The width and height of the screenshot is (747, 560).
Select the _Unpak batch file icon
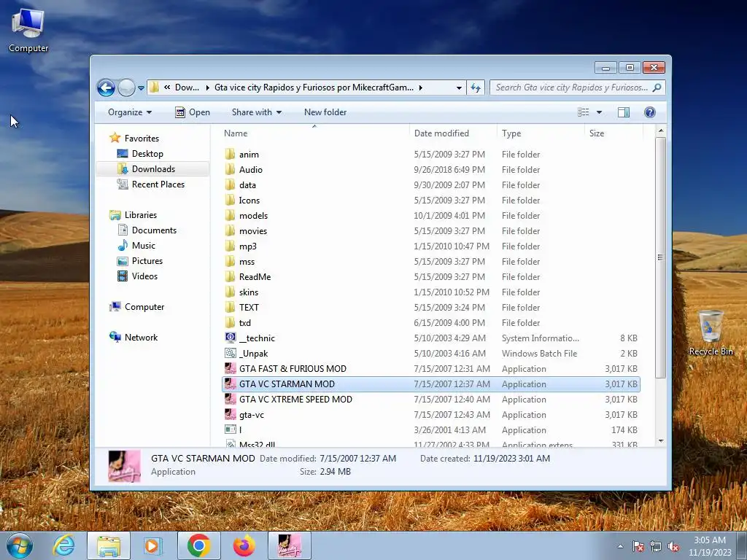click(231, 353)
